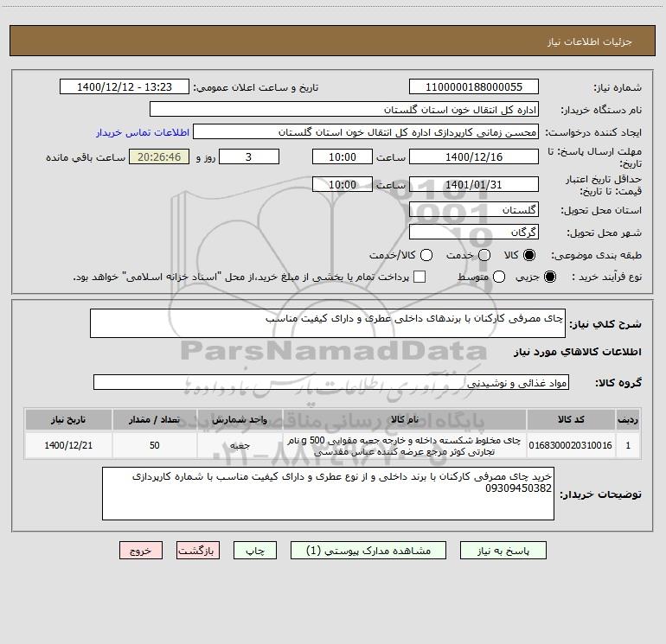Click the ردیف column header
The image size is (666, 644).
point(628,419)
